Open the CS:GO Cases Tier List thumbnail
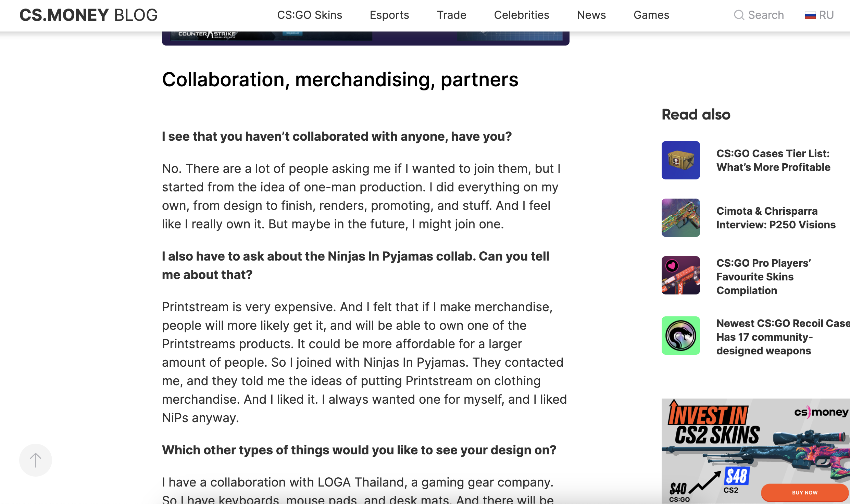This screenshot has width=850, height=504. tap(680, 160)
